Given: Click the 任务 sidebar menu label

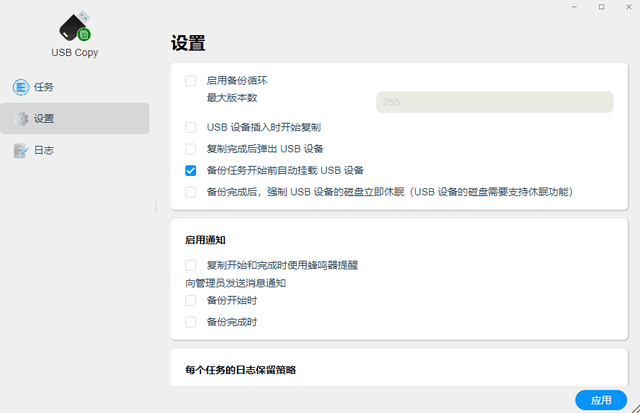Looking at the screenshot, I should click(x=44, y=87).
